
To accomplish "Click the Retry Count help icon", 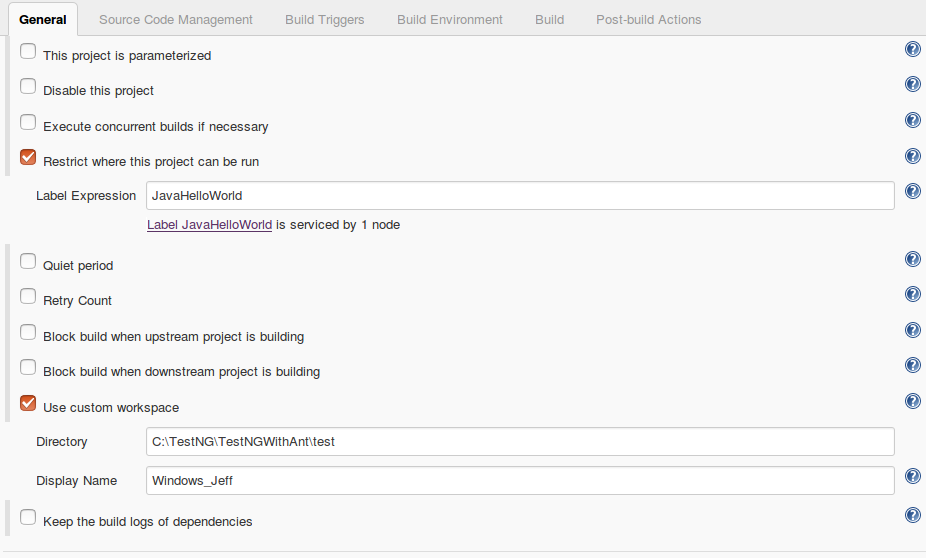I will pos(912,295).
